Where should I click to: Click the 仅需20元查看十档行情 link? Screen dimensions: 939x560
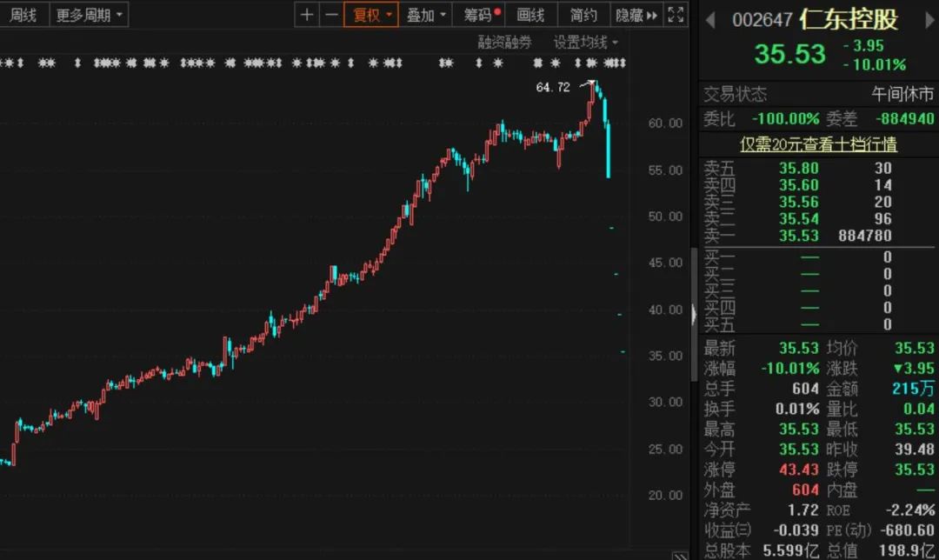(x=818, y=144)
